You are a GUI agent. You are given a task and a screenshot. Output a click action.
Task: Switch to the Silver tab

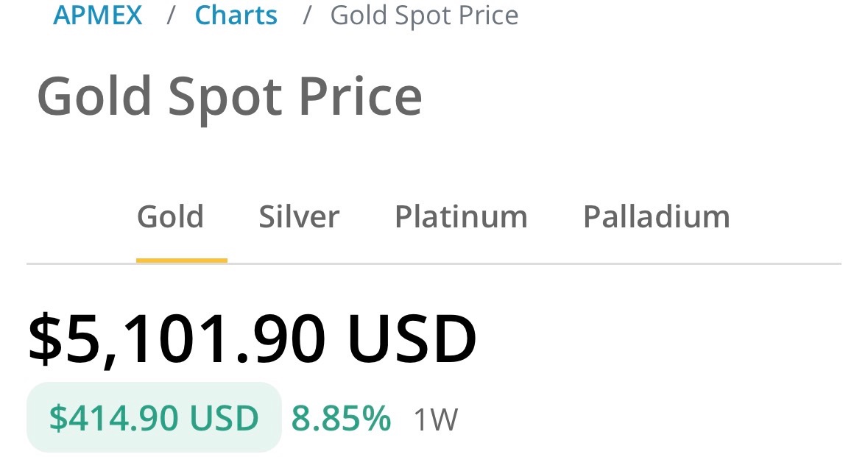pyautogui.click(x=299, y=217)
